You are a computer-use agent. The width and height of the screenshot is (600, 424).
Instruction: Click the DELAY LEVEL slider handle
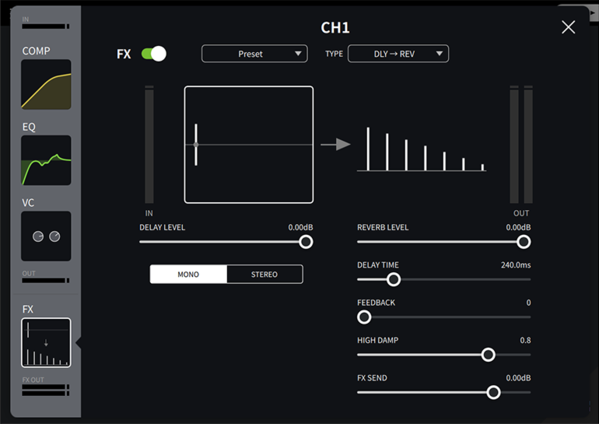pos(306,241)
